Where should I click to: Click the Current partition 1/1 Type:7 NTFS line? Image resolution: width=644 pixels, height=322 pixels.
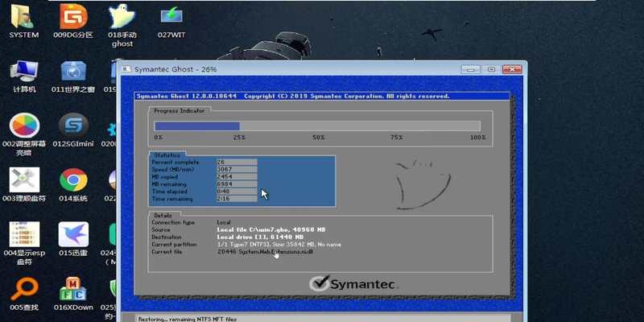coord(279,245)
